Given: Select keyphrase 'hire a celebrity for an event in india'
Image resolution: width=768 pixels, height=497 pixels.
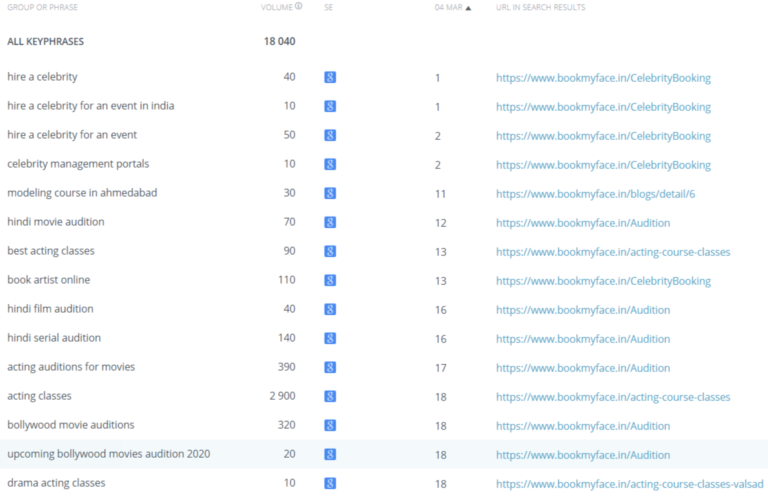Looking at the screenshot, I should (91, 106).
